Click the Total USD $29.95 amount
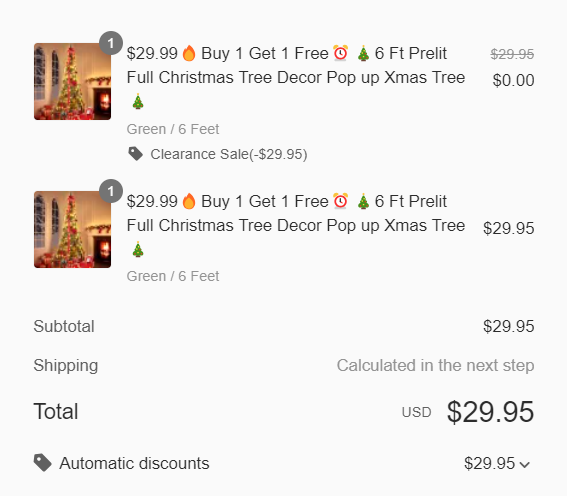 coord(490,412)
